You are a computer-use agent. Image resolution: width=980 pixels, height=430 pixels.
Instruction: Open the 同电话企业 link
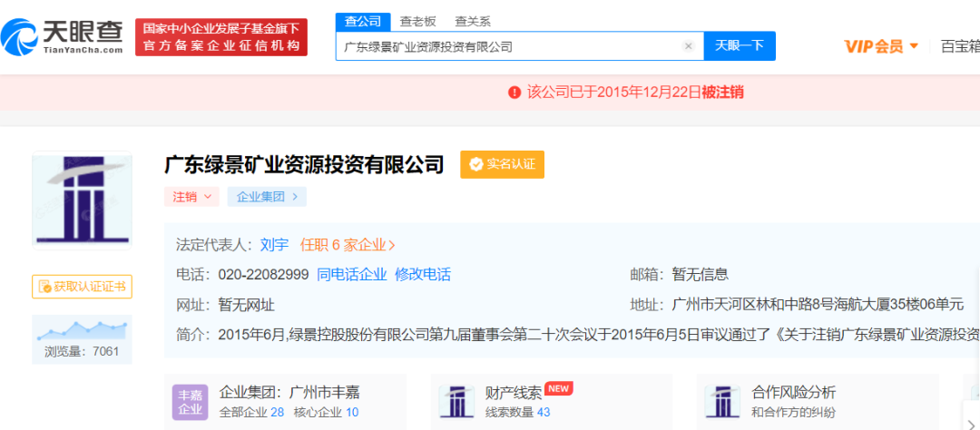click(352, 274)
